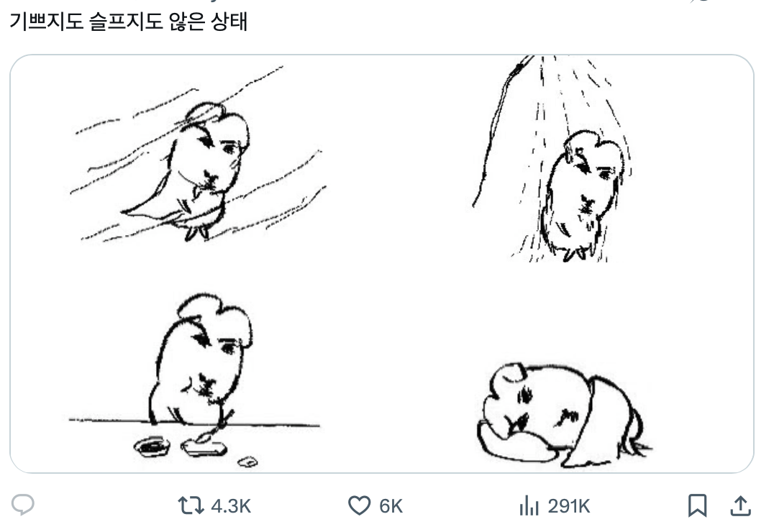The image size is (774, 532).
Task: Bookmark this post
Action: pos(697,506)
